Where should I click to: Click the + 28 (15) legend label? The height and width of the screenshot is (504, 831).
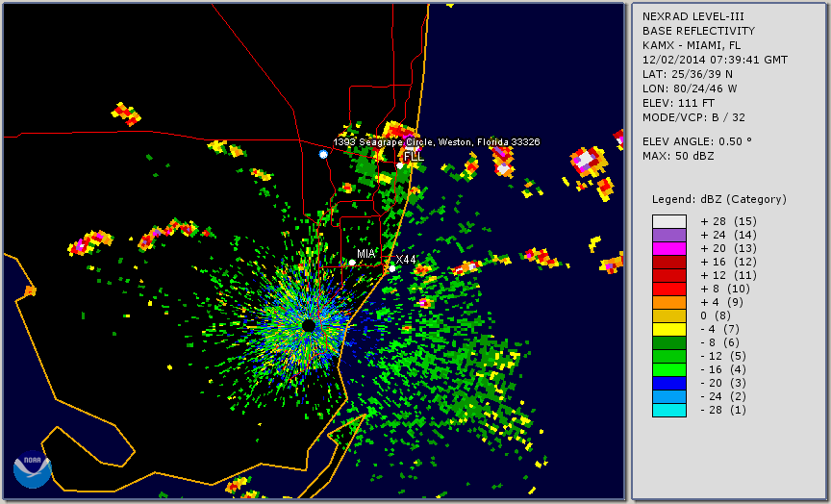pyautogui.click(x=729, y=221)
